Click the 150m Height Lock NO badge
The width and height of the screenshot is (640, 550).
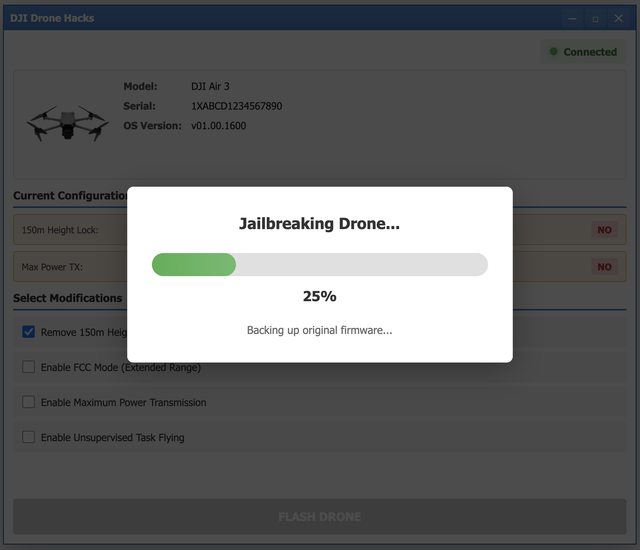[604, 230]
